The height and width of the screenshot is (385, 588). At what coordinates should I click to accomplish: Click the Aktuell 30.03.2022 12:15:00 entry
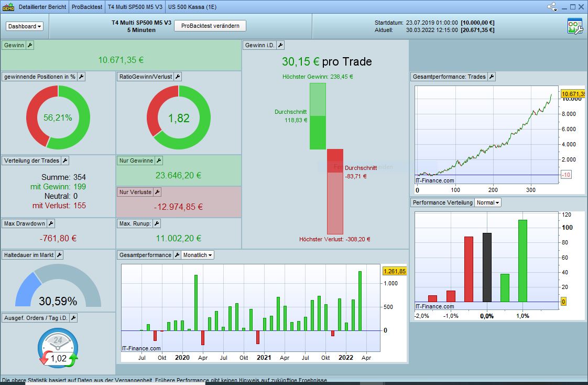(x=434, y=30)
